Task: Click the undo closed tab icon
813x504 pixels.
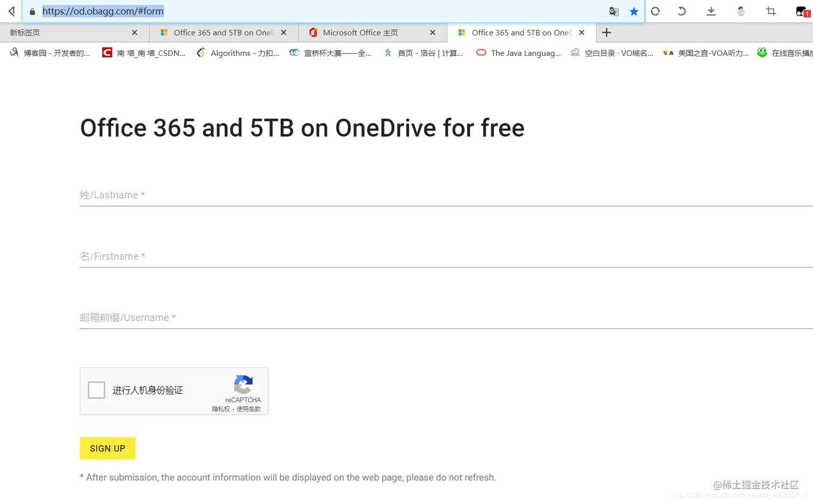Action: tap(681, 11)
